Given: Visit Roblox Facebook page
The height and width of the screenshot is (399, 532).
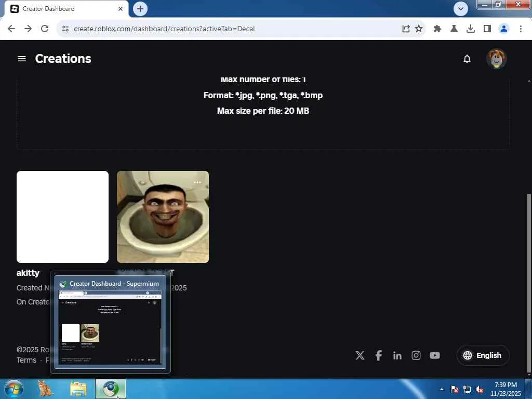Looking at the screenshot, I should coord(379,355).
